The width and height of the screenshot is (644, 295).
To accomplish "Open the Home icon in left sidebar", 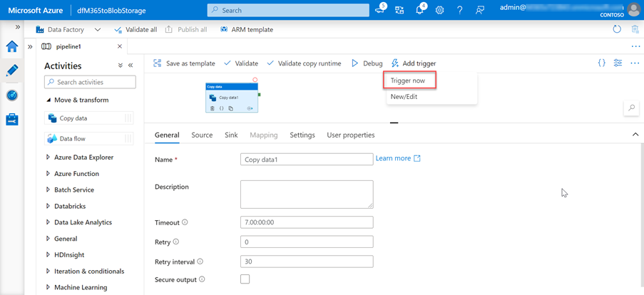I will click(12, 47).
